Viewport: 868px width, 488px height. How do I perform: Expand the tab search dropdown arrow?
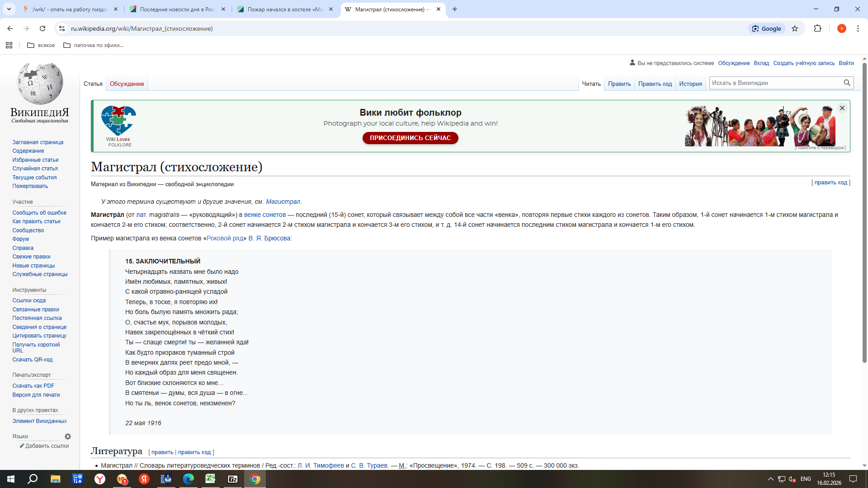tap(9, 9)
